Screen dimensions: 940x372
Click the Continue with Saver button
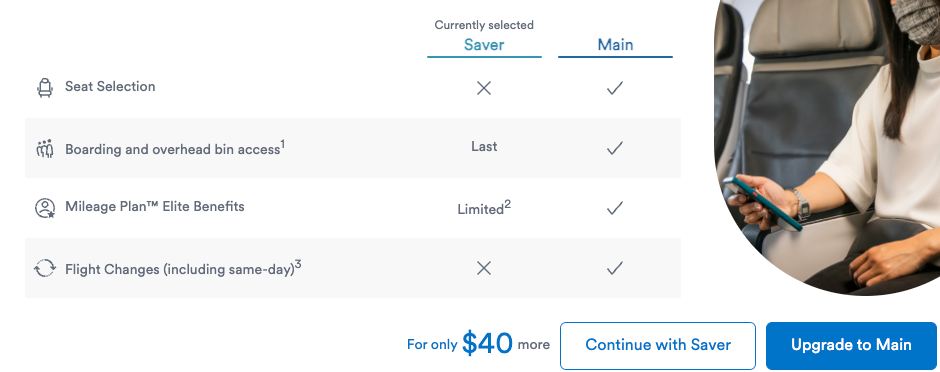pos(658,346)
